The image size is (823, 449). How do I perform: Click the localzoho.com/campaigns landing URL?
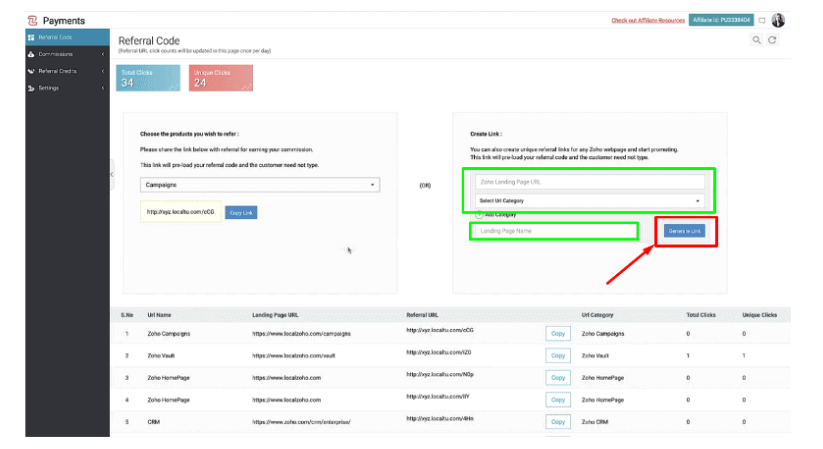301,333
